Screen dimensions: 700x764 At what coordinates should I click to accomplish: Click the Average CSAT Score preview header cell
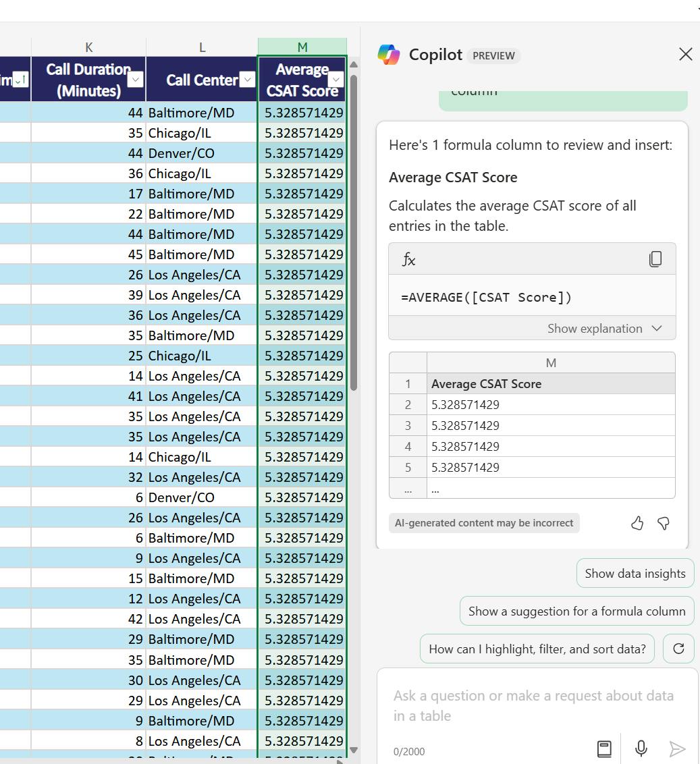551,383
